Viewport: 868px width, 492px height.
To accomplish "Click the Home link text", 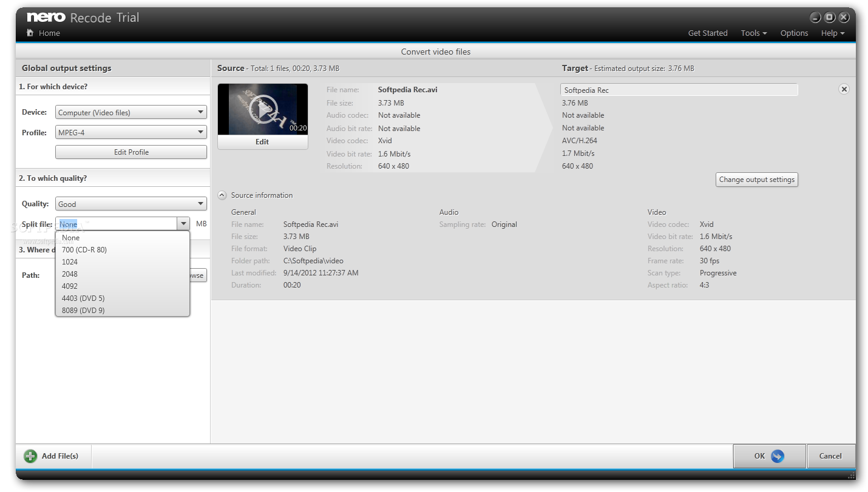I will (49, 33).
